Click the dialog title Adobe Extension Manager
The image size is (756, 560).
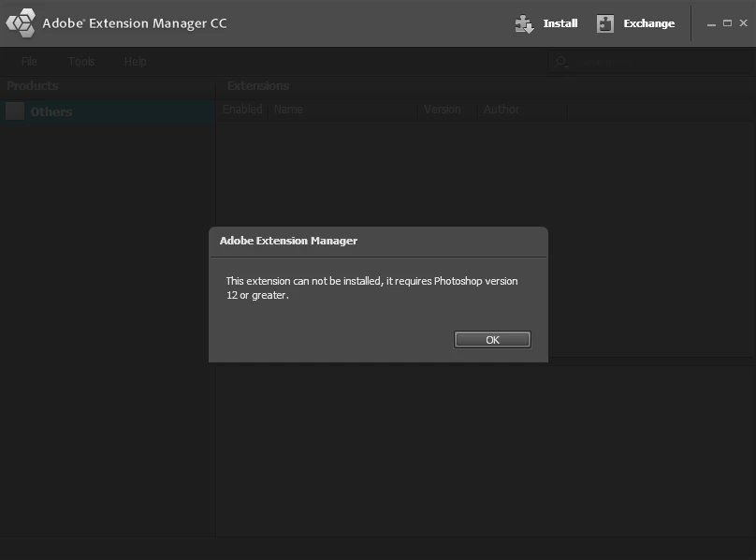pos(288,241)
